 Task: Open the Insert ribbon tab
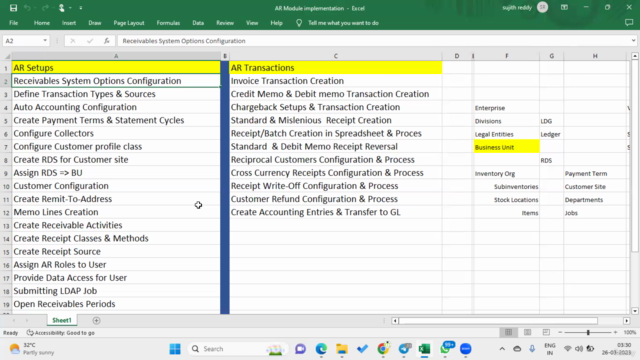coord(69,23)
